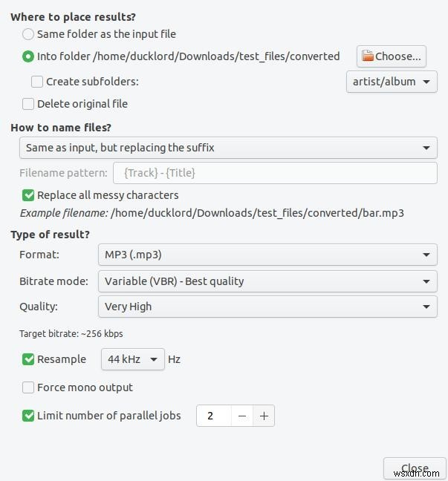Image resolution: width=448 pixels, height=481 pixels.
Task: Uncheck Replace all messy characters
Action: click(28, 195)
